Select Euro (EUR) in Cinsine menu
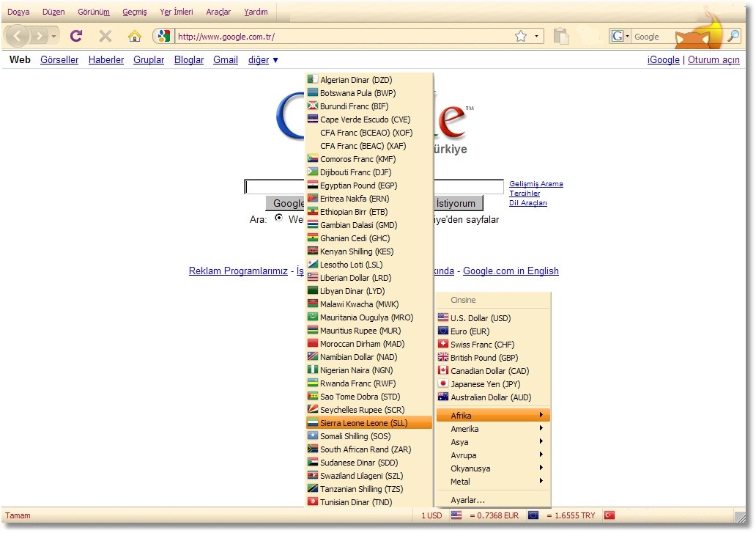756x533 pixels. pyautogui.click(x=493, y=331)
